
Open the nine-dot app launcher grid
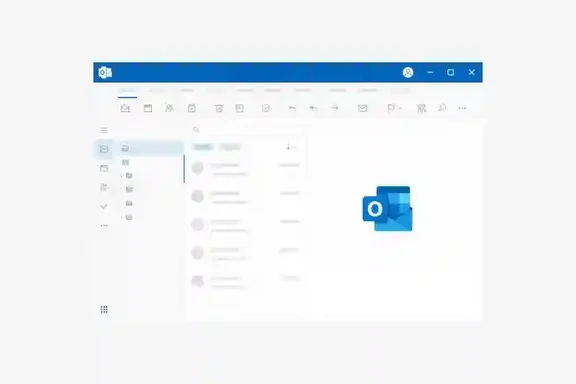click(x=104, y=310)
